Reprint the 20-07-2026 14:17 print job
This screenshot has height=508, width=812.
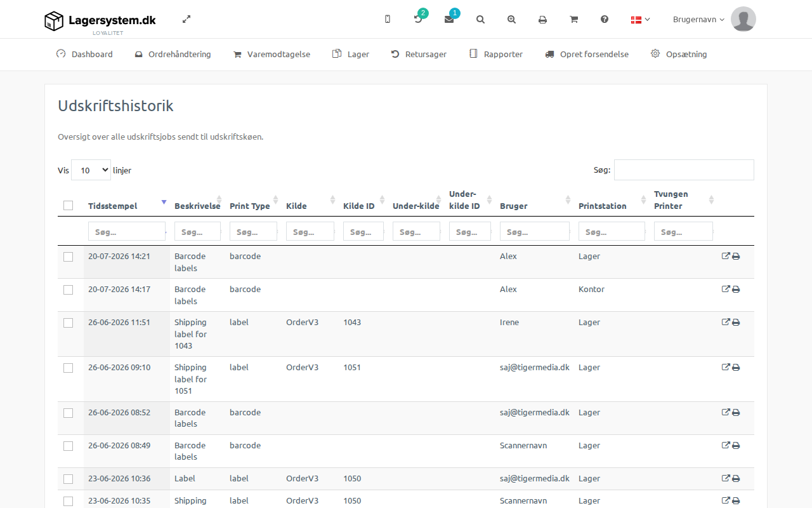[736, 290]
